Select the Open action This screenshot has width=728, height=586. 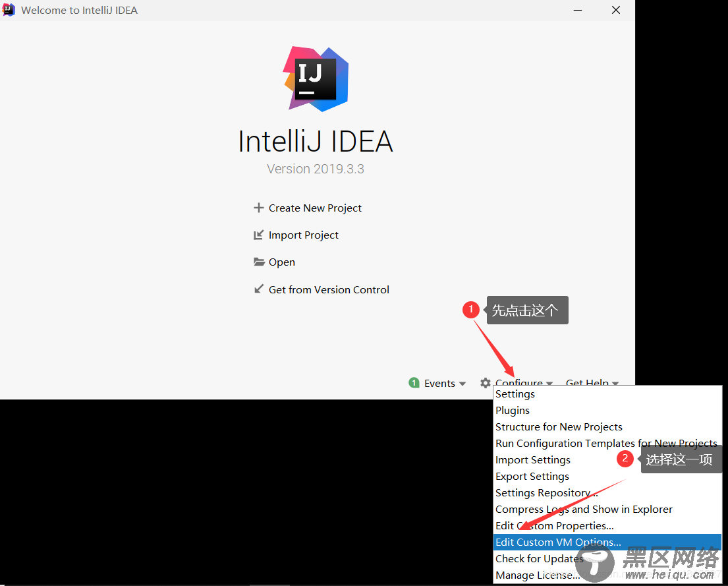(281, 262)
